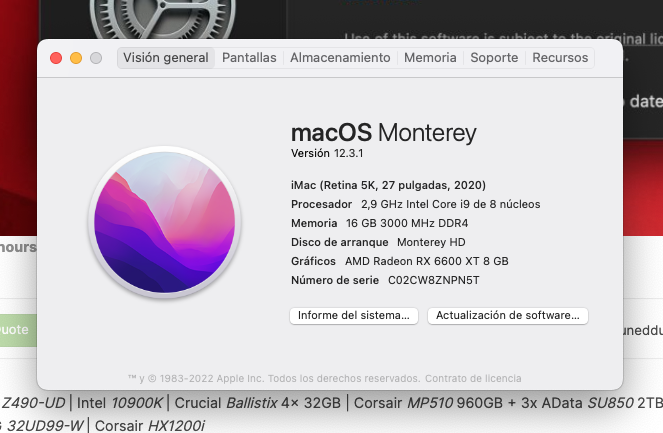Click graphics value AMD Radeon RX 6600 XT
Viewport: 663px width, 433px height.
click(427, 261)
